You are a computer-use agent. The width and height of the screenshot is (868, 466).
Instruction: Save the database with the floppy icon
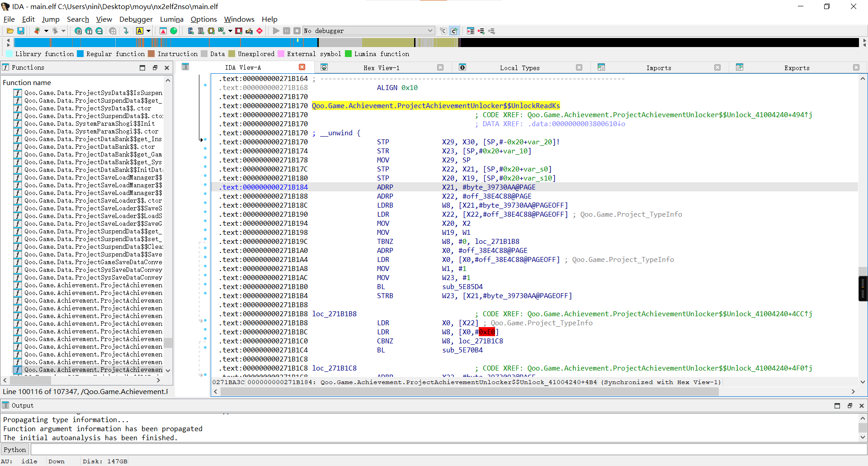point(21,31)
